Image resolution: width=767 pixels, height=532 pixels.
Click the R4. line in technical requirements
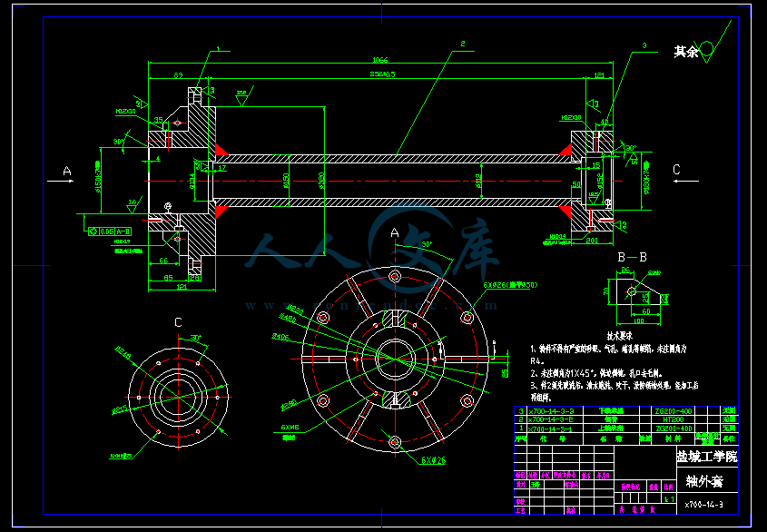point(537,361)
